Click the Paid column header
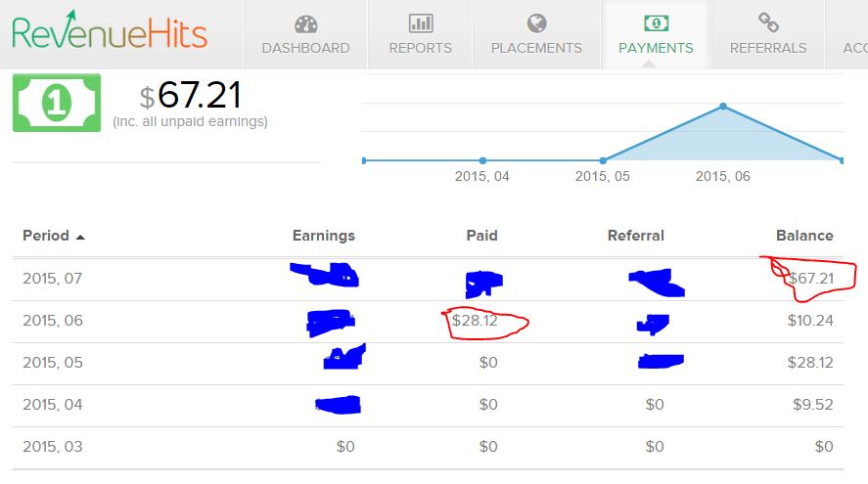868x484 pixels. click(x=482, y=236)
